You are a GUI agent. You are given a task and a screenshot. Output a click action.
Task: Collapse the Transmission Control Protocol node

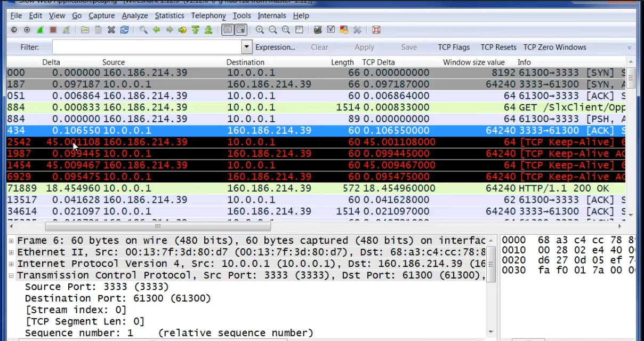coord(11,276)
